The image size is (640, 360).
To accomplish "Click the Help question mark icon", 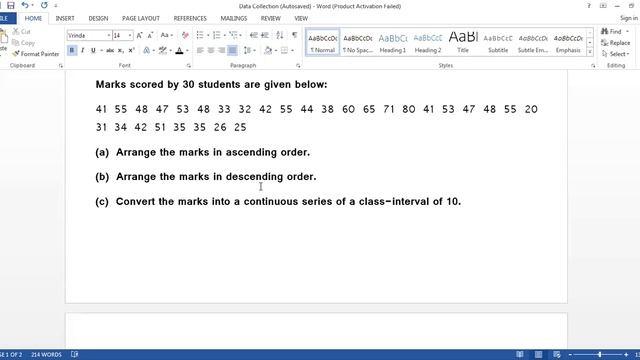I will [589, 6].
